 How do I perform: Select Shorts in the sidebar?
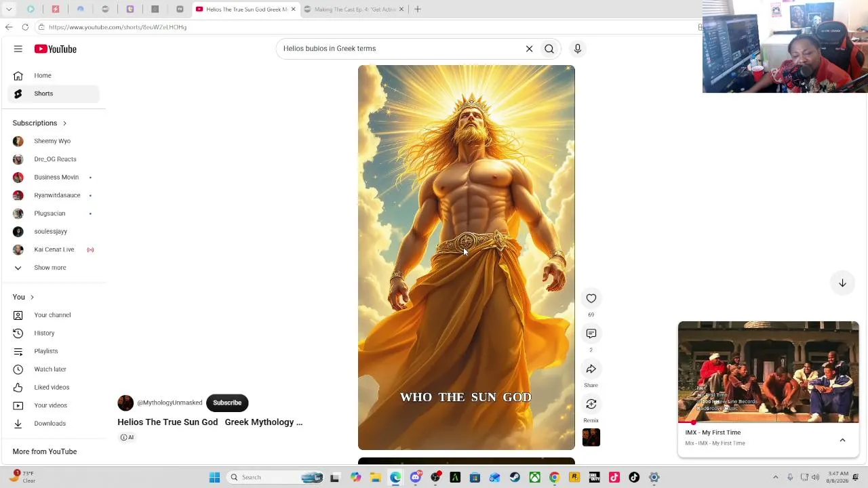pos(54,94)
